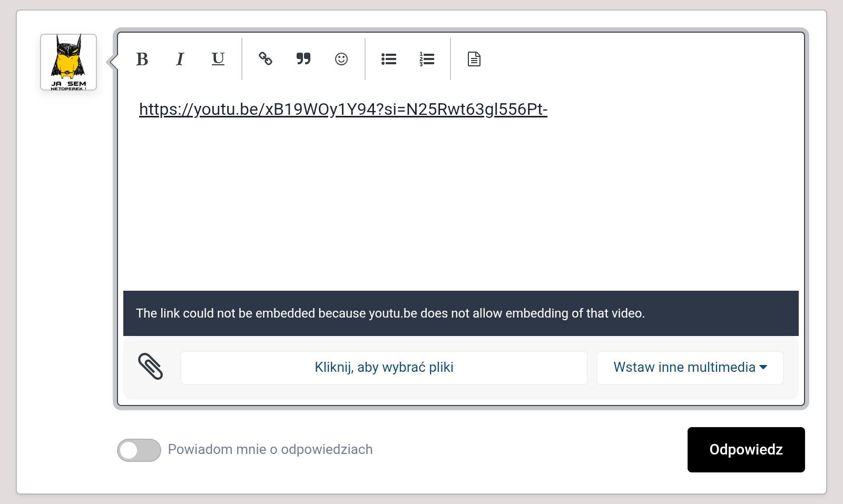The width and height of the screenshot is (843, 504).
Task: Expand the 'Wstaw inne multimedia' dropdown
Action: coord(689,368)
